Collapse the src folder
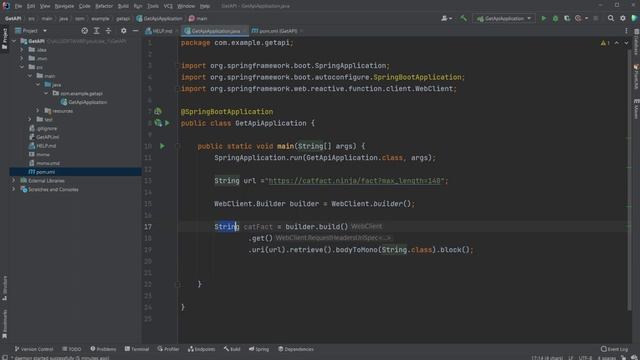 pyautogui.click(x=22, y=67)
